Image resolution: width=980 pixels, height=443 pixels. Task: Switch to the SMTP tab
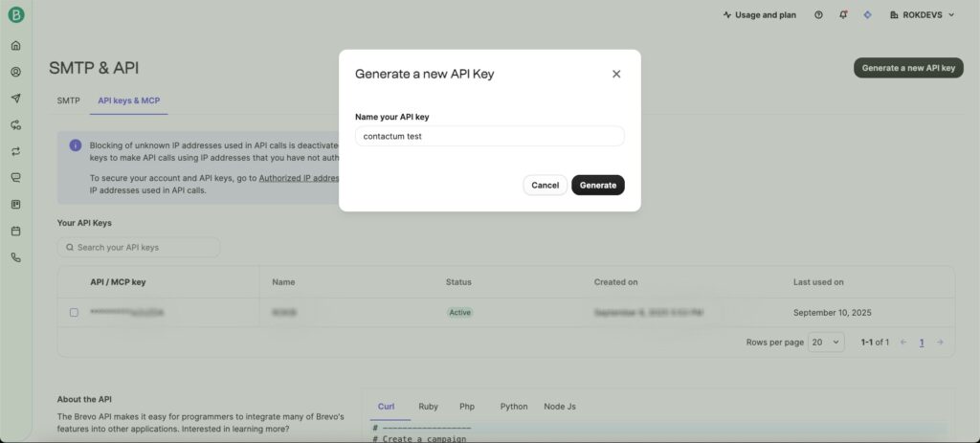[x=68, y=100]
